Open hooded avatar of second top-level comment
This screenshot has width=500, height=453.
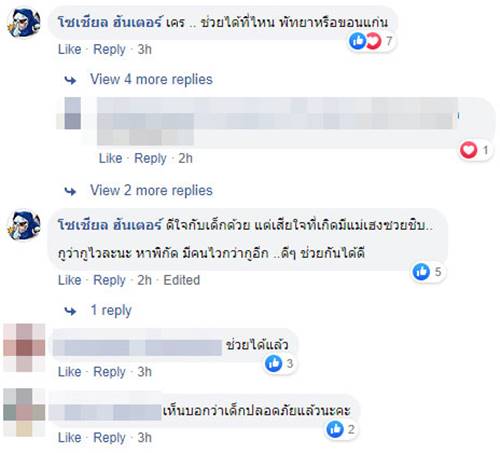coord(24,225)
